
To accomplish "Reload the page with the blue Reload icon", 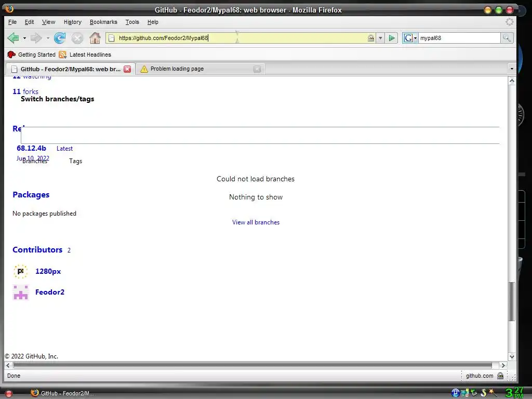I will pyautogui.click(x=60, y=38).
